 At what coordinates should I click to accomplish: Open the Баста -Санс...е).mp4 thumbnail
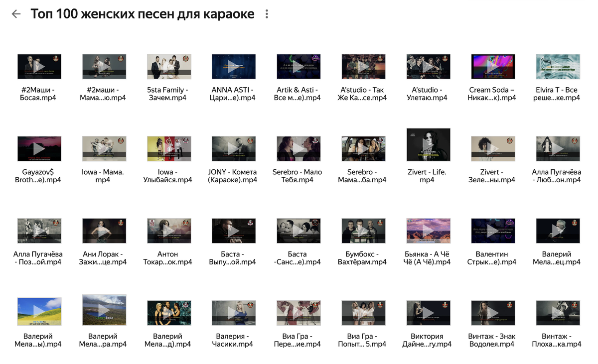click(x=299, y=231)
